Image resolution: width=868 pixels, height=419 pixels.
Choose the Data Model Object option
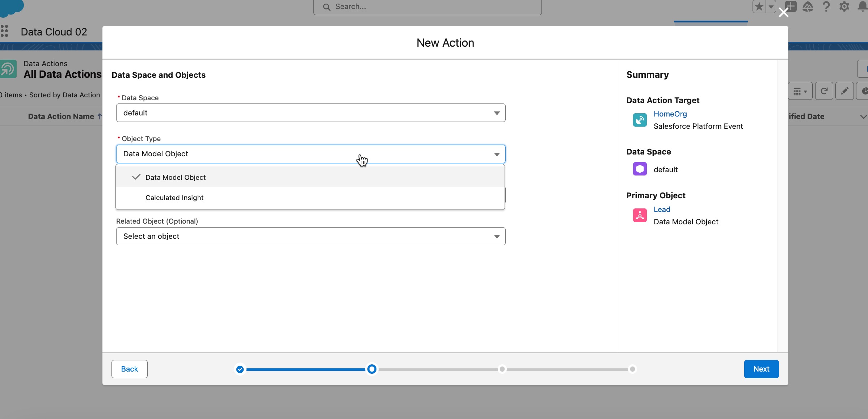[x=310, y=177]
